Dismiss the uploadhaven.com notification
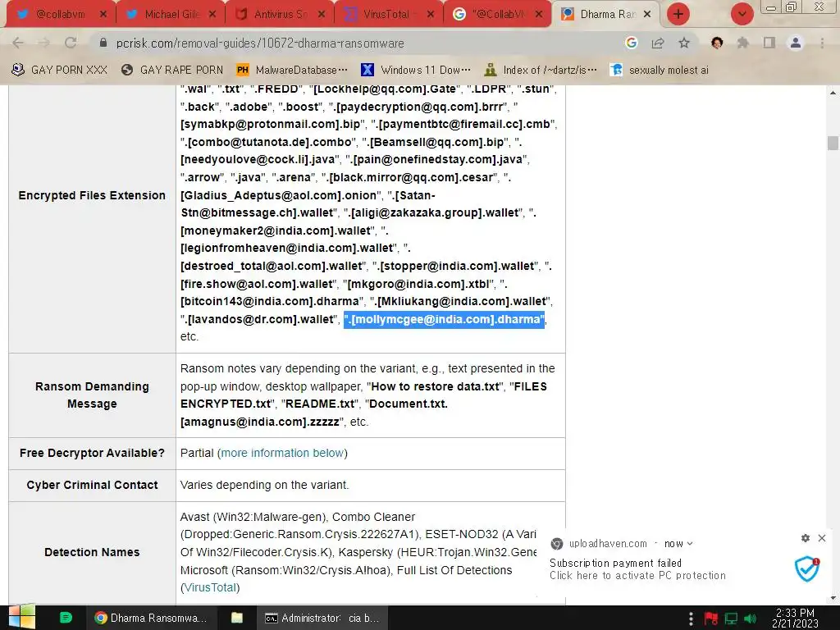840x630 pixels. click(x=822, y=538)
